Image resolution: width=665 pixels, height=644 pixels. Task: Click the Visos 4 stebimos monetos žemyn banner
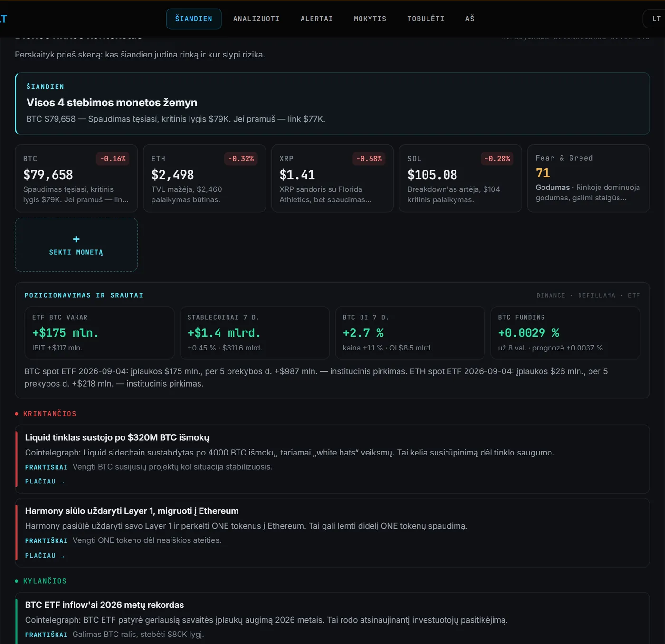pyautogui.click(x=332, y=104)
